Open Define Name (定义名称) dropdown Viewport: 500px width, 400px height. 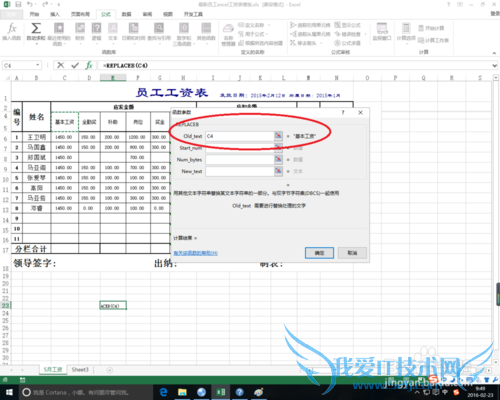coord(254,25)
